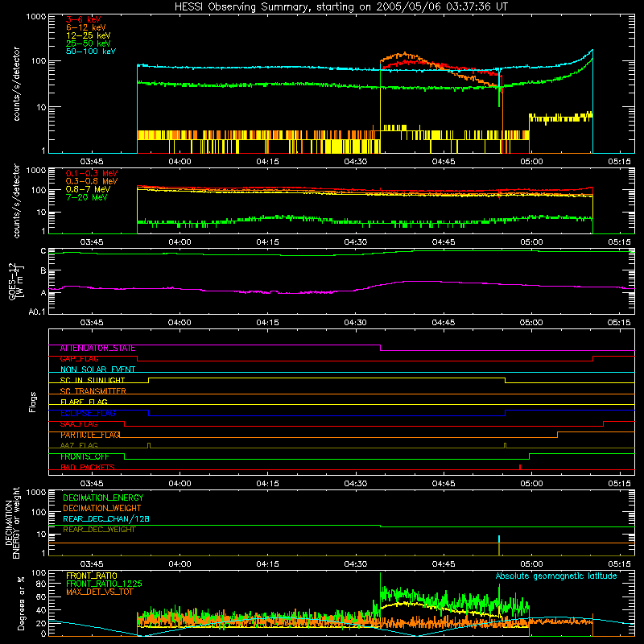
Task: Click counts/s/detector axis title on top plot
Action: 16,84
